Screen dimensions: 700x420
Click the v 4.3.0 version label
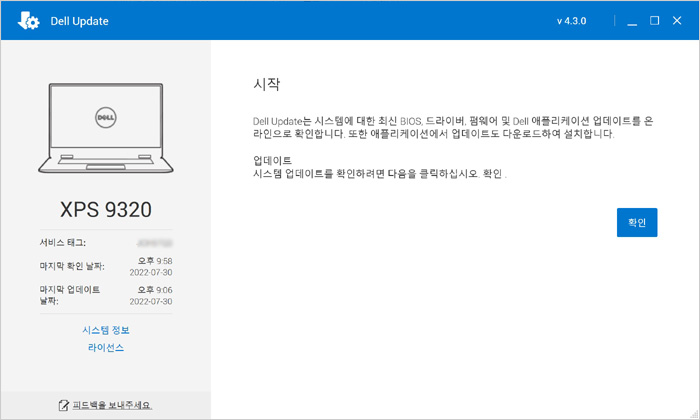(571, 21)
